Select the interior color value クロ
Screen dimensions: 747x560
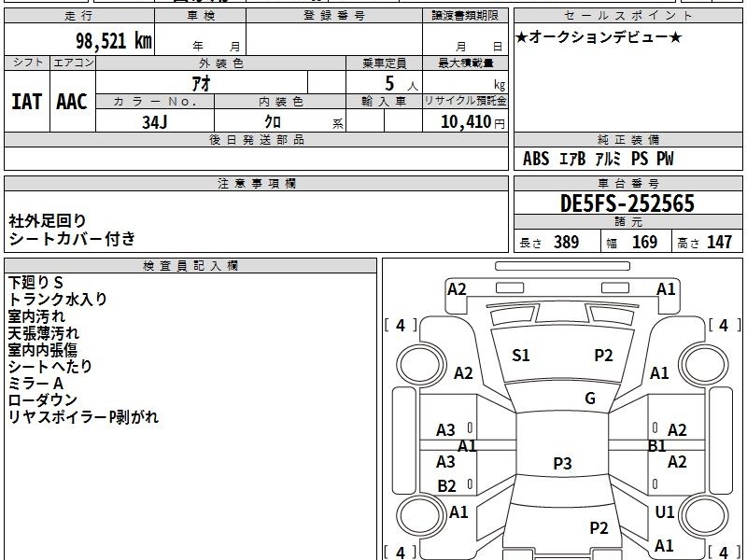pos(273,122)
